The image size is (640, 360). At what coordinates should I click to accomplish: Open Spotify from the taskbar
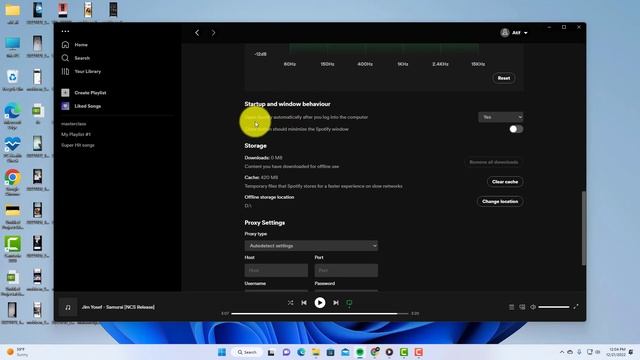point(360,352)
